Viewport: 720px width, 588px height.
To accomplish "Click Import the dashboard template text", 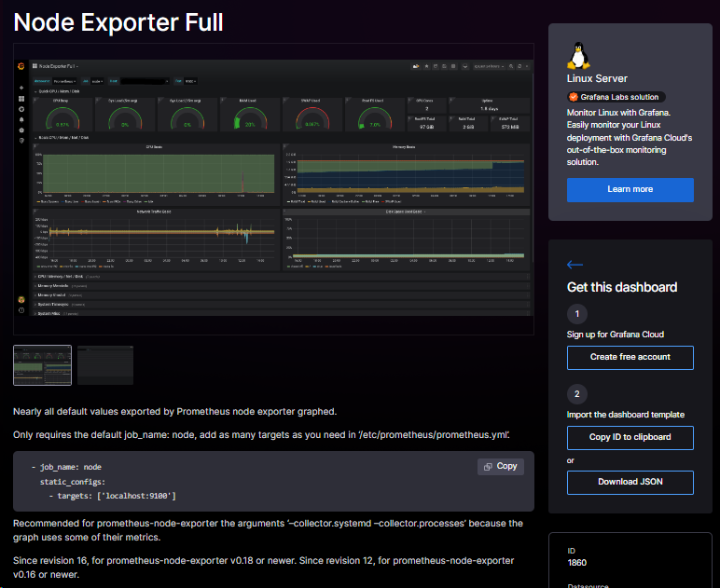I will (x=626, y=415).
